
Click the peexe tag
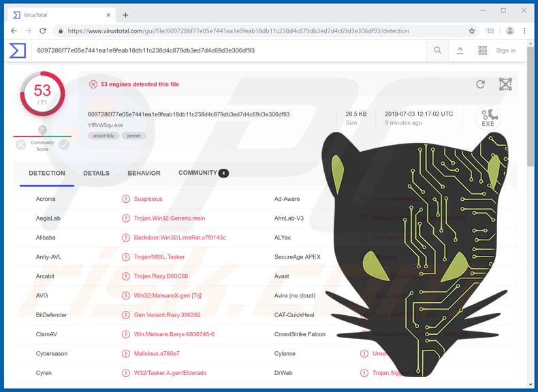pyautogui.click(x=133, y=136)
